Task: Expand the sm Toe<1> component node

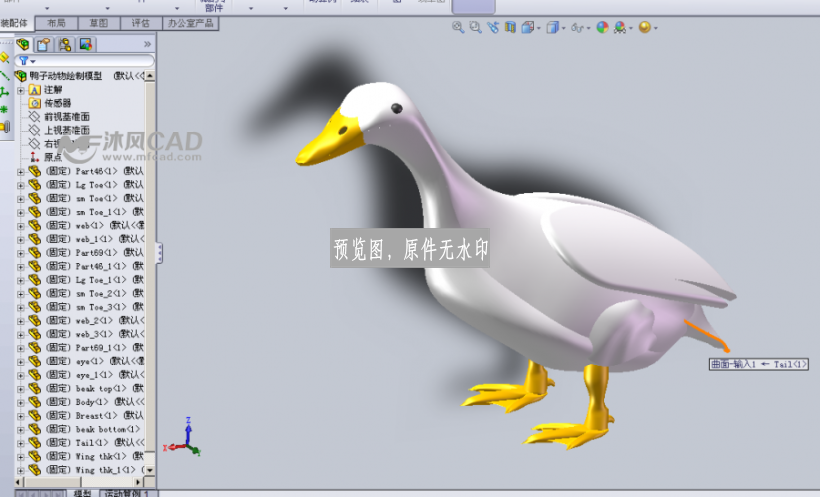Action: coord(21,199)
